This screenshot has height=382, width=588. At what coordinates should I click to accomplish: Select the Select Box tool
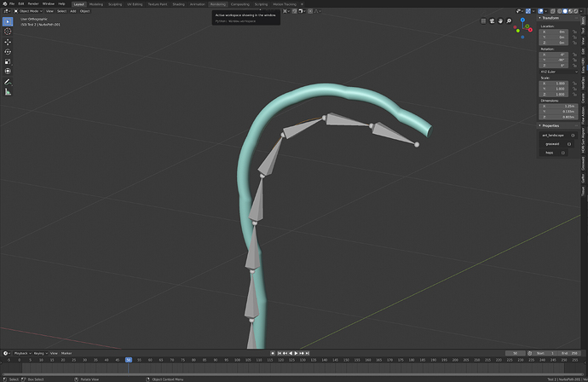(x=8, y=22)
